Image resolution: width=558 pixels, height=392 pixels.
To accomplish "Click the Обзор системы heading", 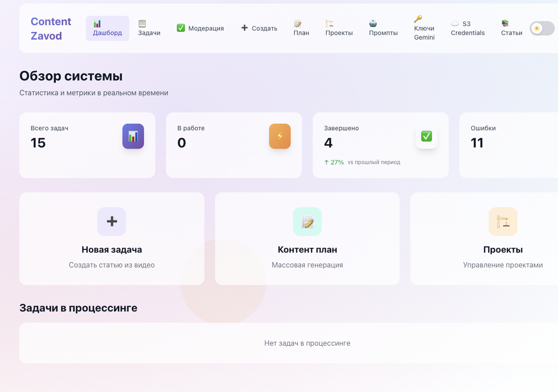I will pyautogui.click(x=71, y=76).
